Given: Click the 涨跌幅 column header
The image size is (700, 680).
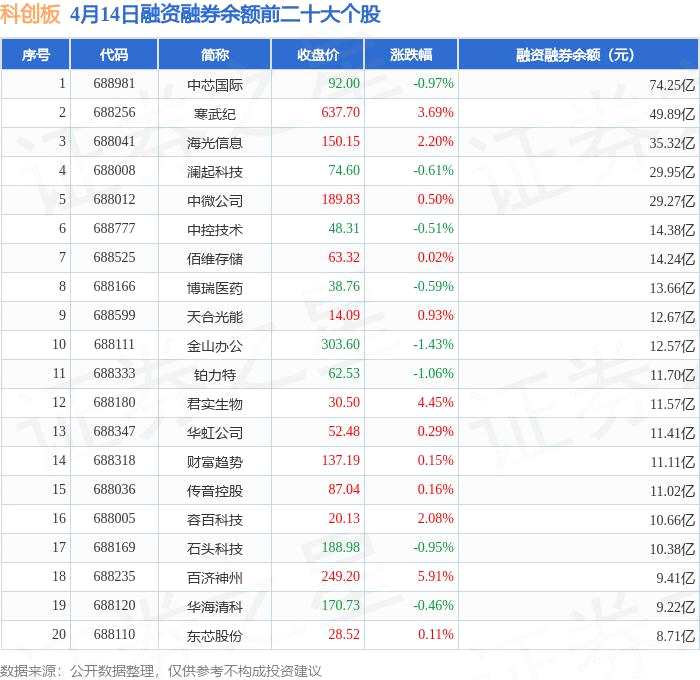Looking at the screenshot, I should (x=411, y=54).
